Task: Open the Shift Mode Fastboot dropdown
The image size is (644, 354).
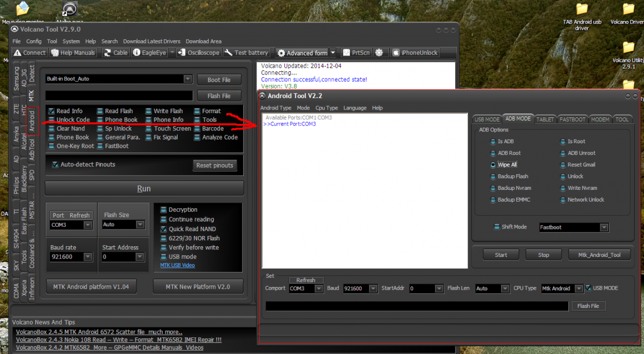Action: pos(604,227)
